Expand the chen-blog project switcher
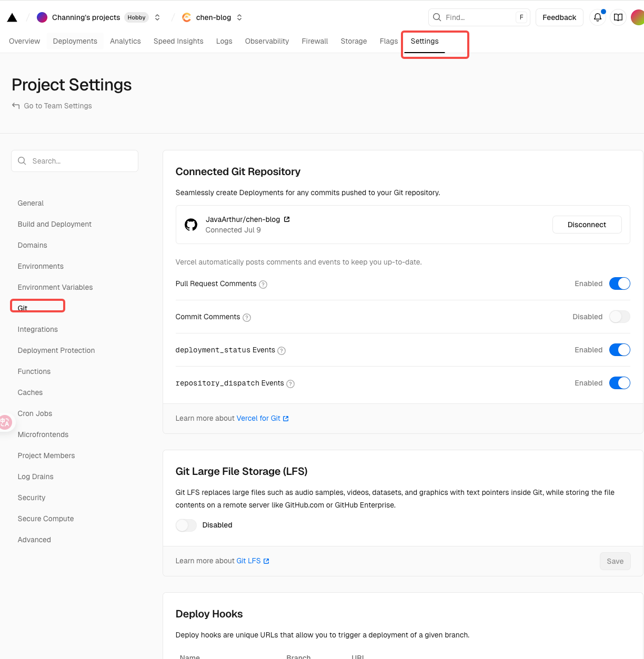The width and height of the screenshot is (644, 659). point(239,17)
